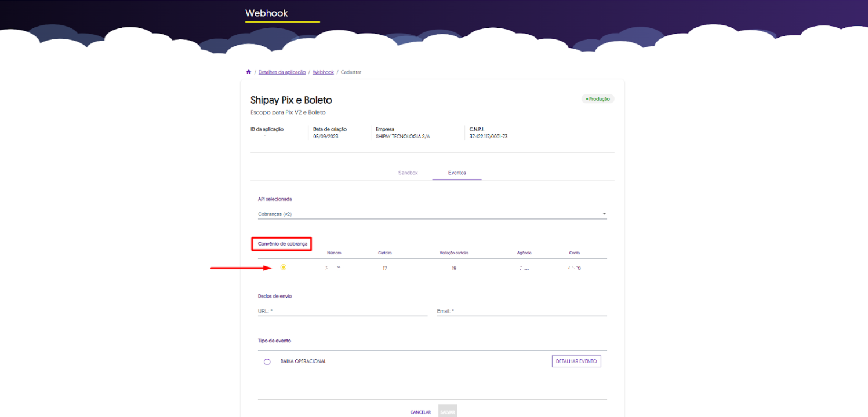Image resolution: width=868 pixels, height=417 pixels.
Task: Click the C.N.P.J. value 37.422.117/0001-73
Action: click(x=488, y=137)
